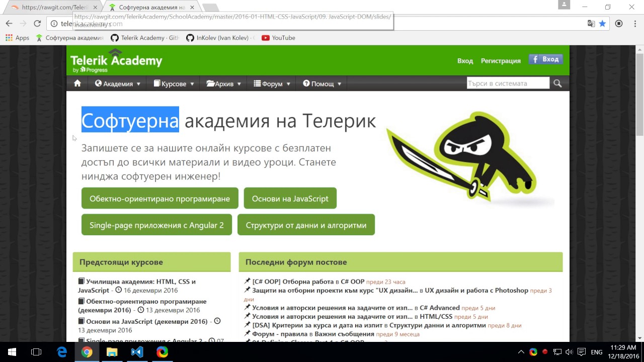This screenshot has height=362, width=644.
Task: Open Защити на отборни проекти forum post
Action: coord(335,290)
